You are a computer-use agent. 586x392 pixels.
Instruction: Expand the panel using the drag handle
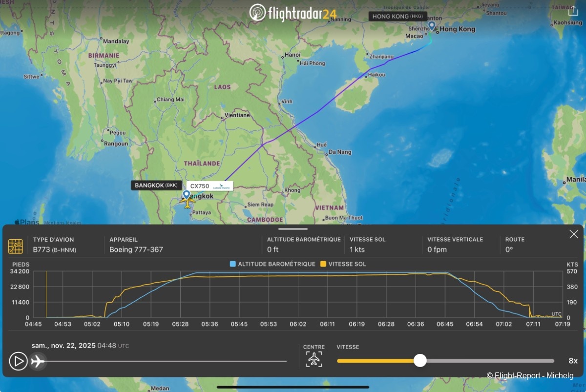tap(293, 228)
